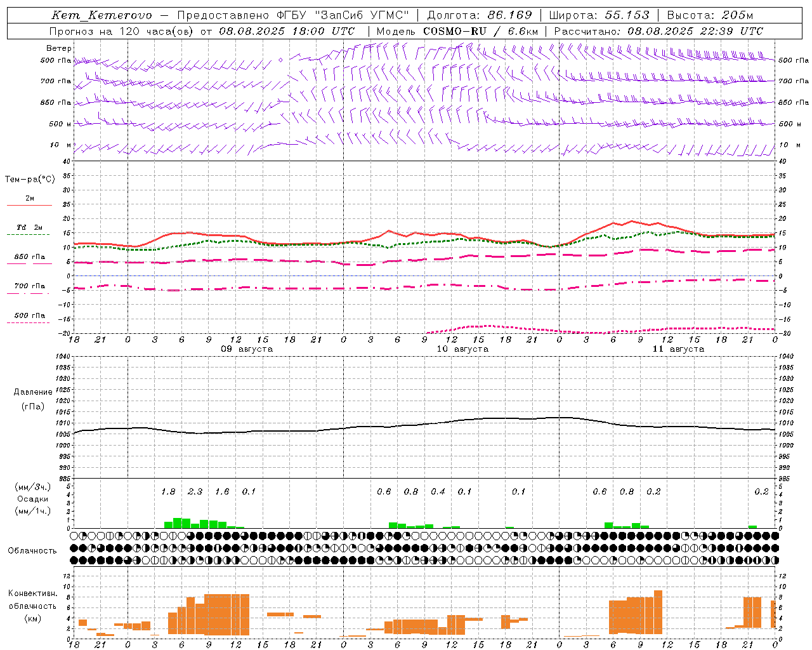The image size is (812, 650).
Task: Select the forecast start 08.08.2025 18:00 UTC
Action: (287, 31)
